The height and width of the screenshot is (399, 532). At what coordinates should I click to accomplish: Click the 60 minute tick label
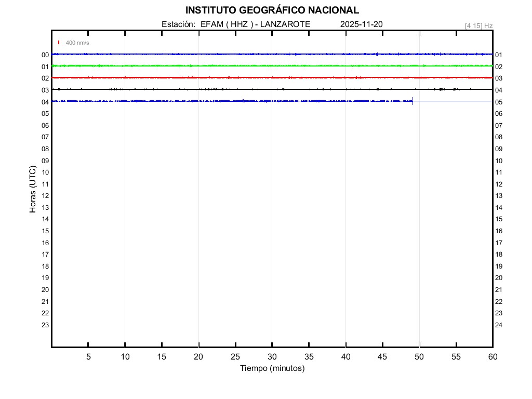click(x=492, y=356)
